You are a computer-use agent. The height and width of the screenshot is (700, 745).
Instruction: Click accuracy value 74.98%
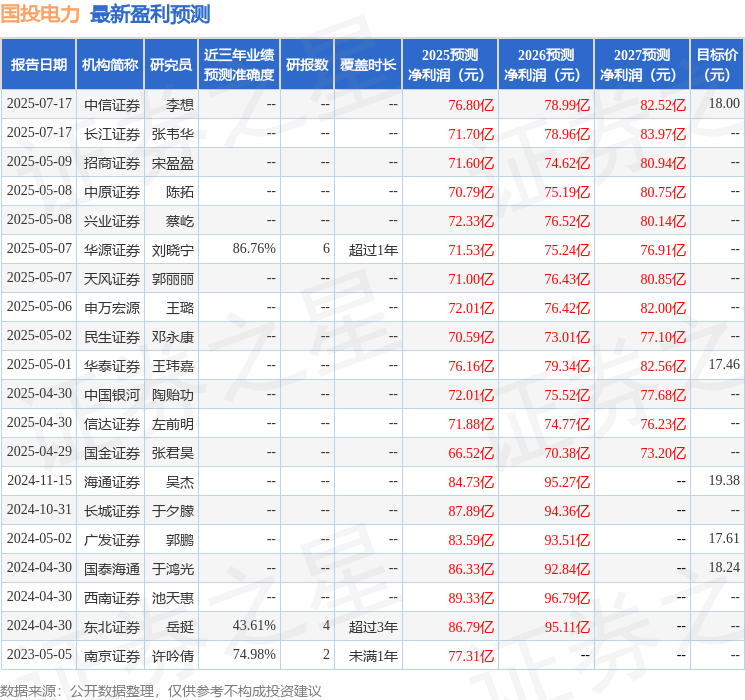point(254,654)
